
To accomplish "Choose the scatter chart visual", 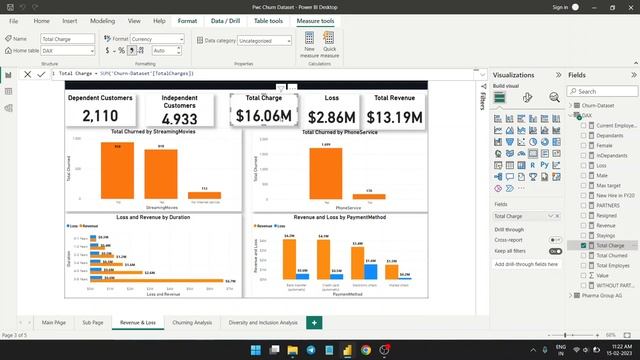I will pyautogui.click(x=521, y=142).
